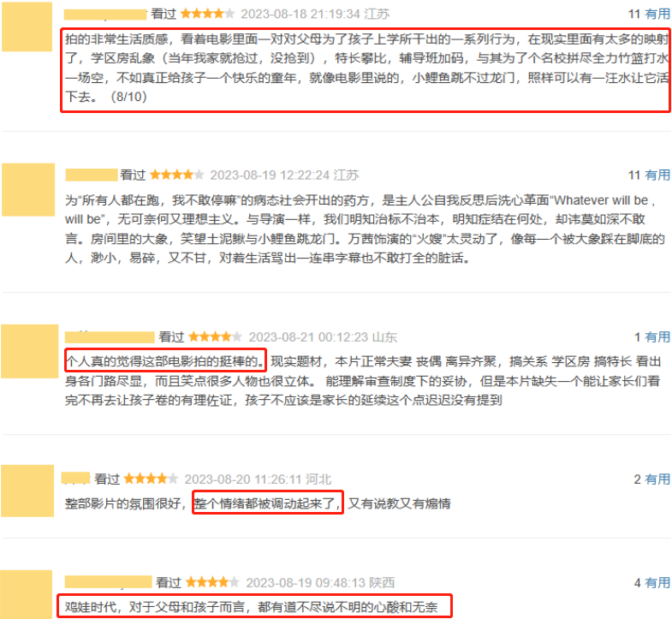
Task: Mark the Jiangsu 21:19:34 review as 有用
Action: pyautogui.click(x=657, y=15)
